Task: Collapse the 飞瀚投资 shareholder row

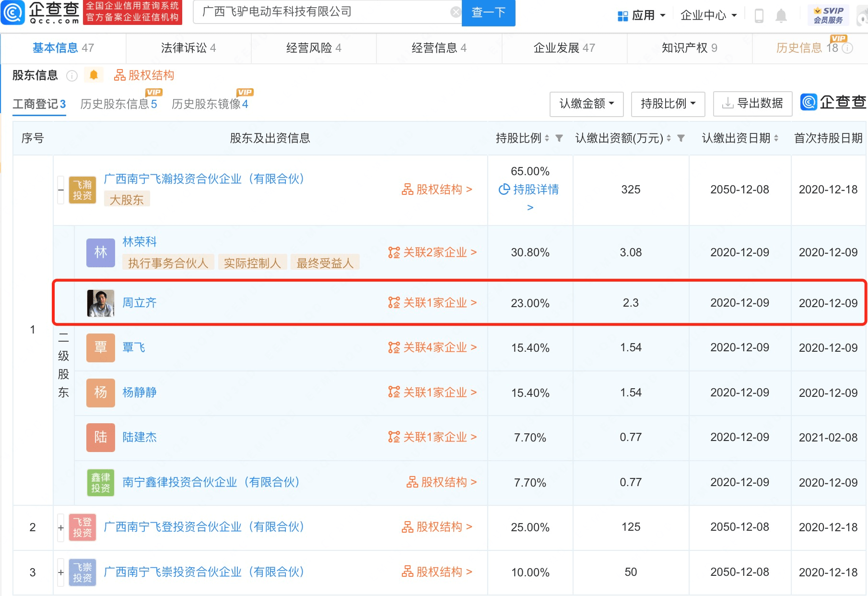Action: click(x=61, y=190)
